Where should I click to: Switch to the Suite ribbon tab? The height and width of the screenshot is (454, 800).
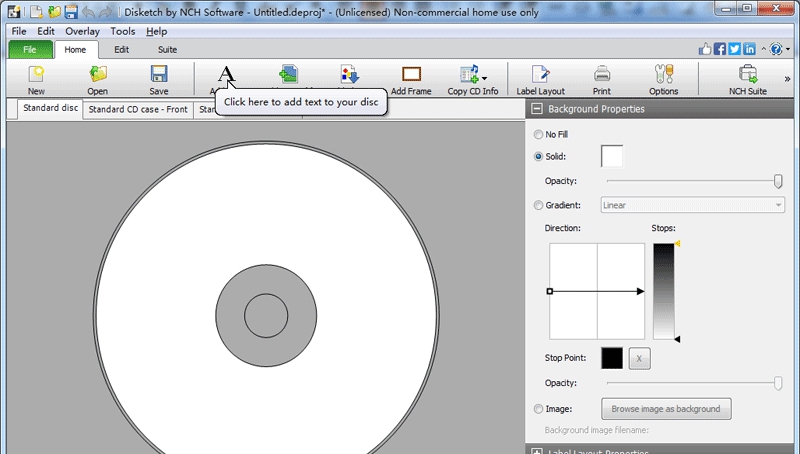pos(167,49)
